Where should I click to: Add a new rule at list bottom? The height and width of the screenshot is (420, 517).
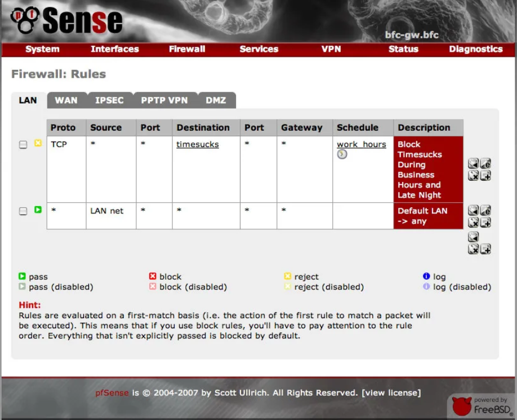click(485, 249)
